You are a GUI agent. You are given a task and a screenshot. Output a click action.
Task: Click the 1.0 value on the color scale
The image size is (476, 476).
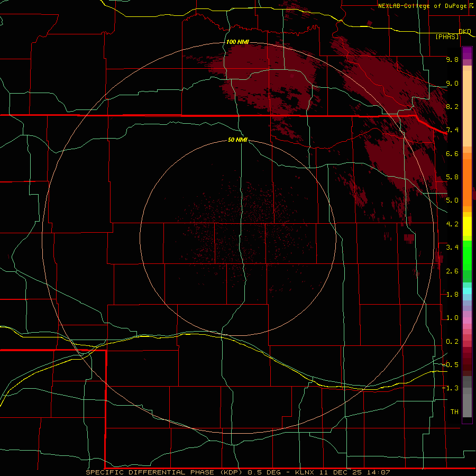pos(452,318)
